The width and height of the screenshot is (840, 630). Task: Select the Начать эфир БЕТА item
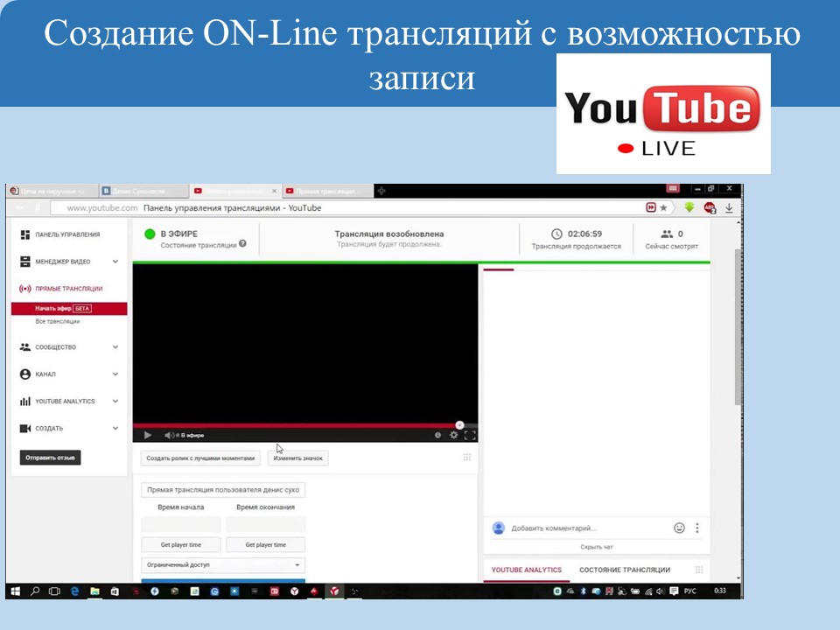click(69, 309)
